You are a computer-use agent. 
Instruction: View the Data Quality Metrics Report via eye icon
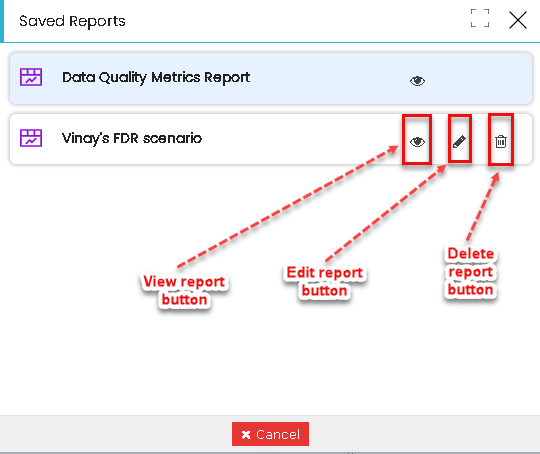(417, 81)
